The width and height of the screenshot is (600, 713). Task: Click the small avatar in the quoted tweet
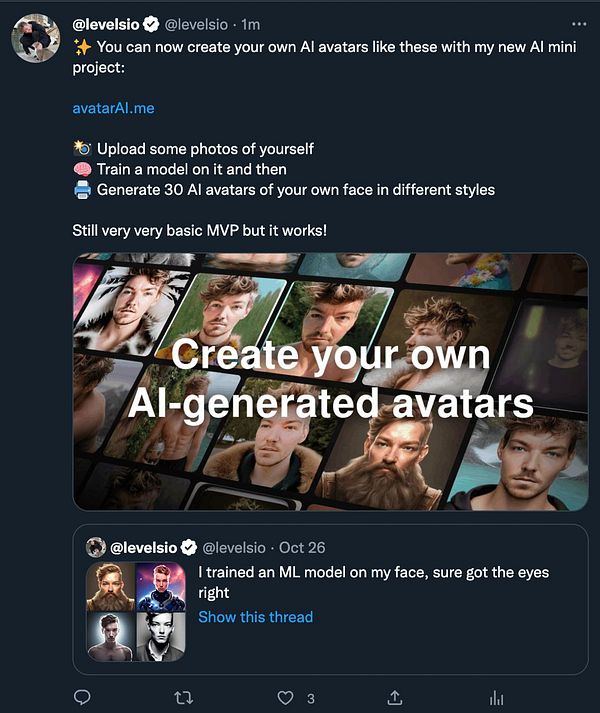(x=96, y=547)
